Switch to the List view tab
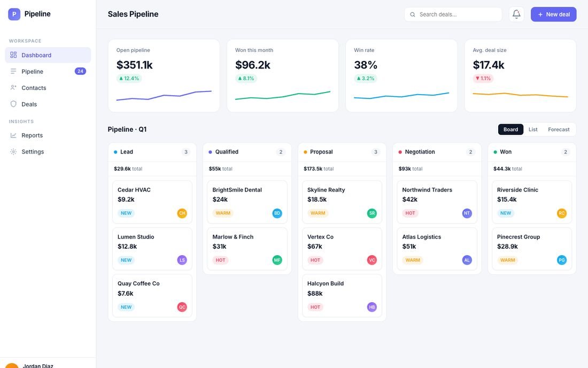This screenshot has width=588, height=368. pos(533,129)
